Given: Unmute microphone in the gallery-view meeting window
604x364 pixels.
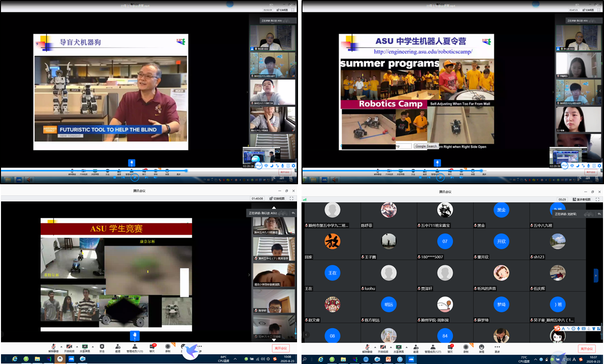Looking at the screenshot, I should (367, 348).
